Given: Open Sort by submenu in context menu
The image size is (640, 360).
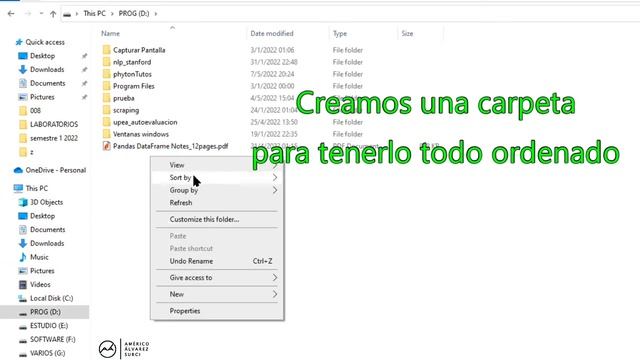Looking at the screenshot, I should (x=217, y=178).
